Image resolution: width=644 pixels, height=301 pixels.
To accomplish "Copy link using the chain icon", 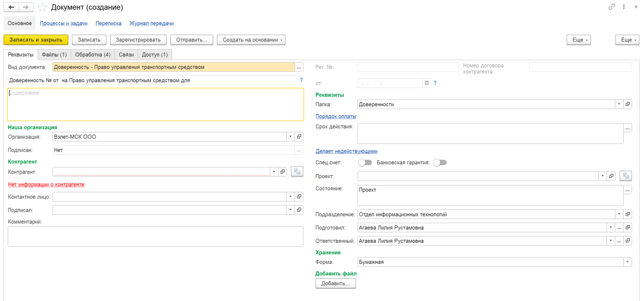I will [612, 6].
